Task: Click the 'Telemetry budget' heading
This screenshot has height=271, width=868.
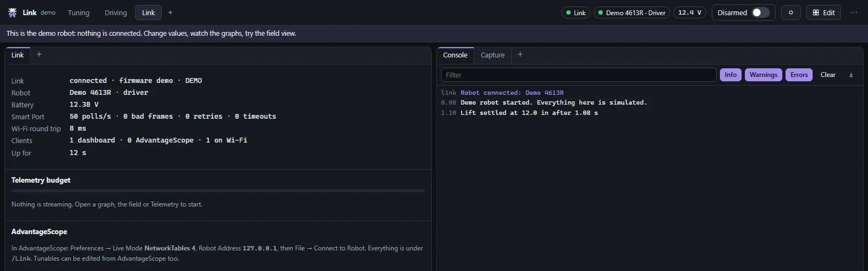Action: (x=41, y=180)
